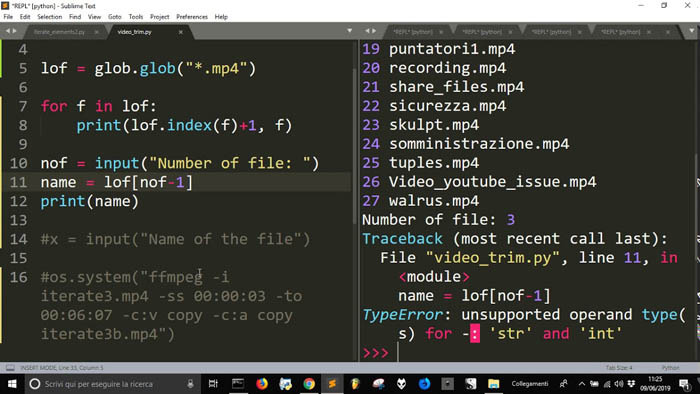Screen dimensions: 700x394
Task: Click 'walrus.mp4' in REPL output
Action: pyautogui.click(x=434, y=201)
